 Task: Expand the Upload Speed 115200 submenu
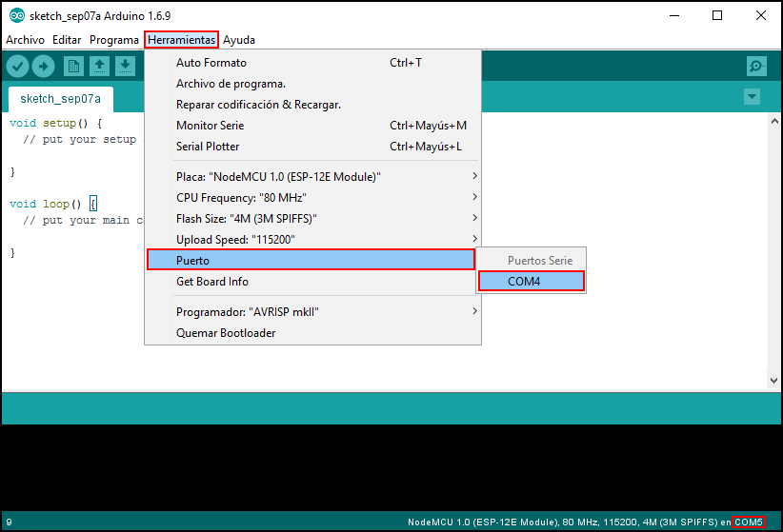pos(312,240)
